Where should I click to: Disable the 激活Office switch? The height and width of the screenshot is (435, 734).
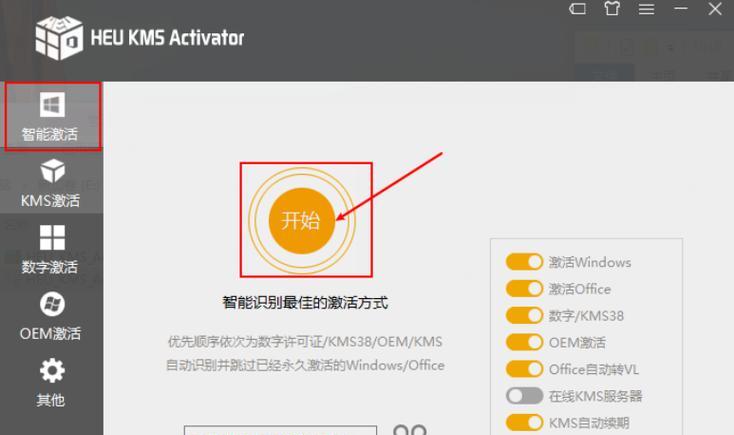[524, 288]
